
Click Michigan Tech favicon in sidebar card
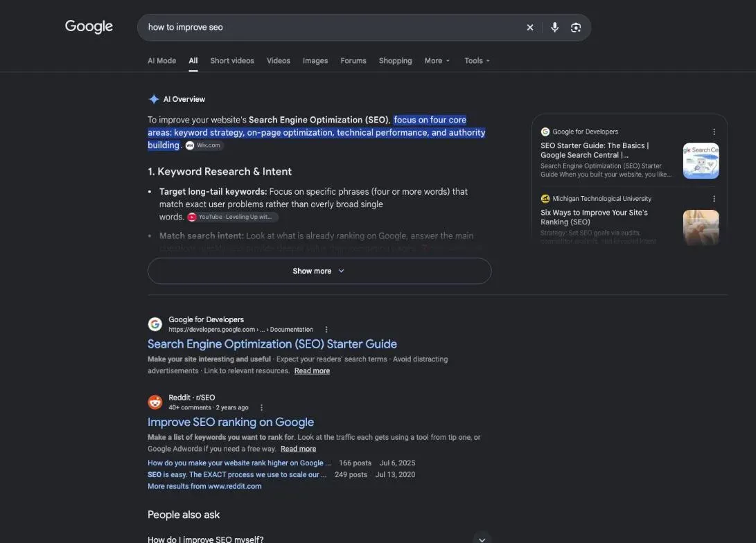point(545,199)
